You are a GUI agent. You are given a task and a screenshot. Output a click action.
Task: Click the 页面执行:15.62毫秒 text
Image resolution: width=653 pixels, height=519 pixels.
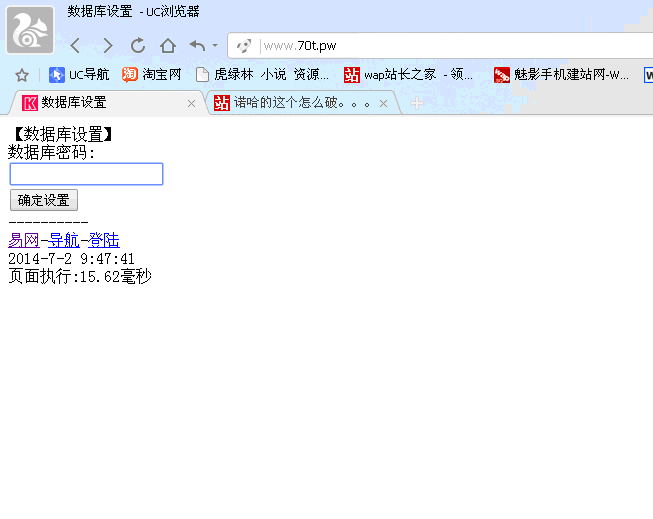point(80,276)
